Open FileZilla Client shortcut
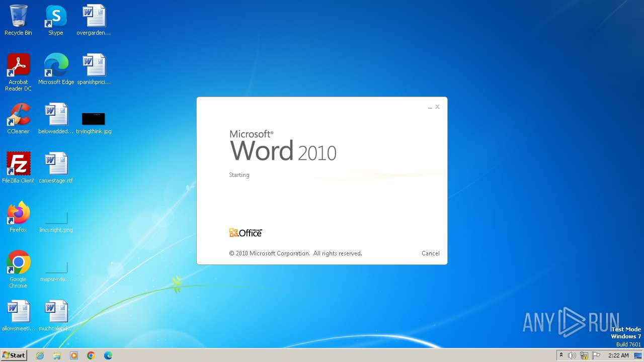Image resolution: width=644 pixels, height=362 pixels. click(x=18, y=168)
